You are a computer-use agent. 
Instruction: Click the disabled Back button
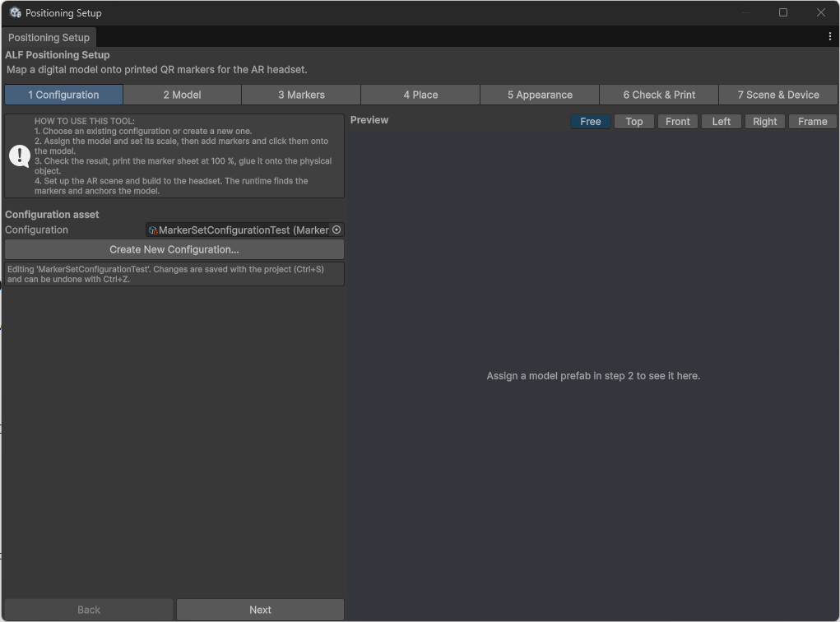coord(89,610)
